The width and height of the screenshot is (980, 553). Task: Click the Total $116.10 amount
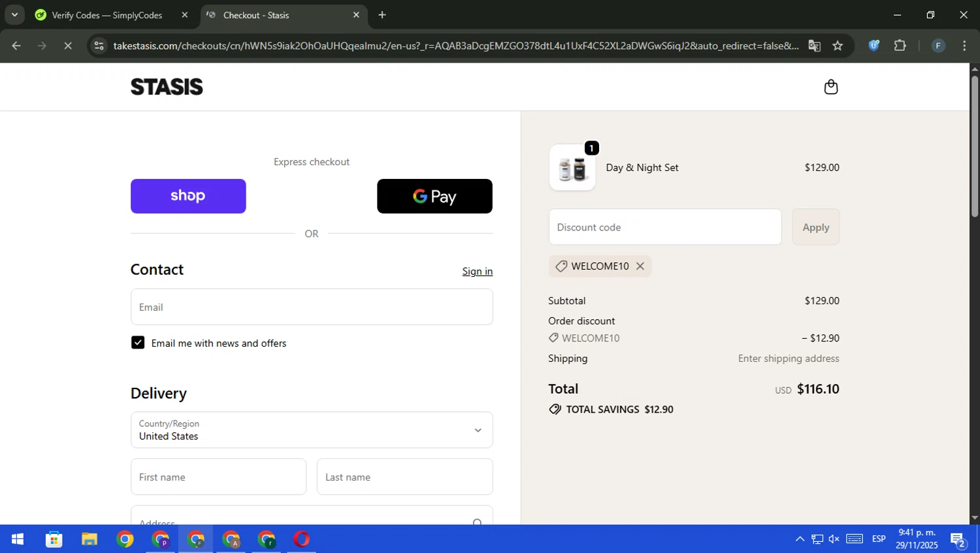point(818,389)
